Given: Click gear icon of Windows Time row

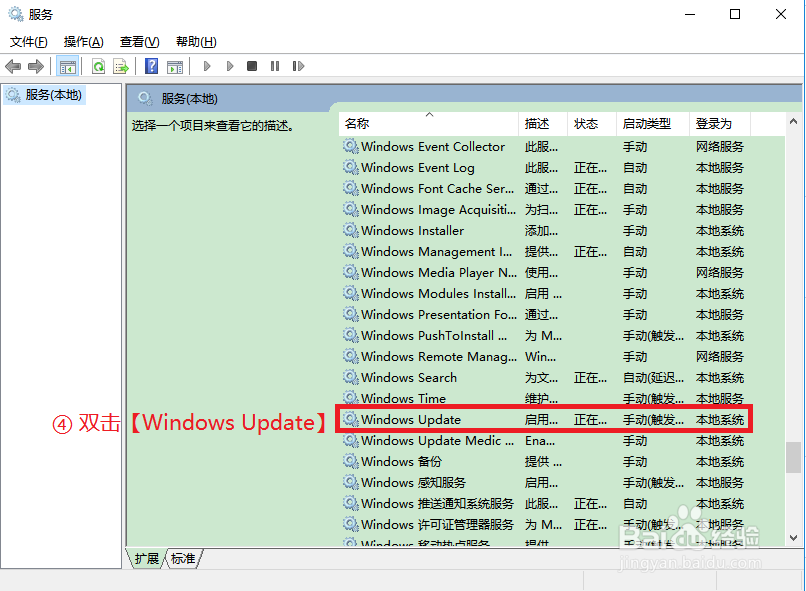Looking at the screenshot, I should [351, 398].
